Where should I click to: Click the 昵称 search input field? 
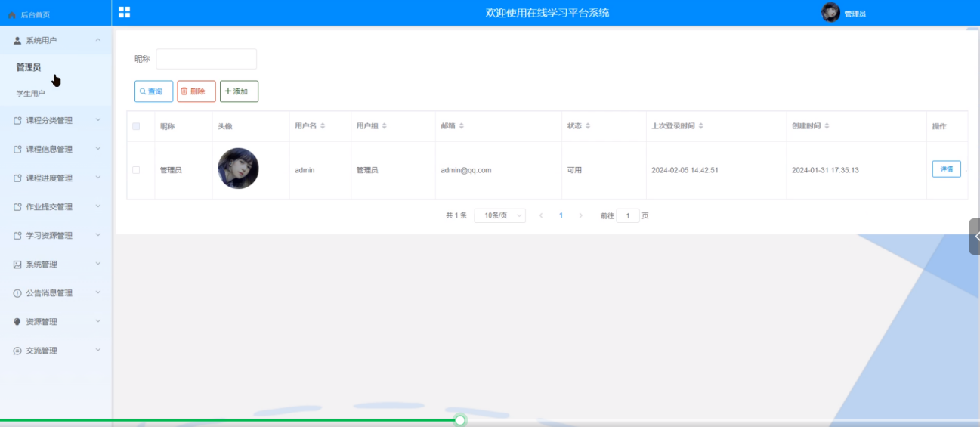click(206, 59)
